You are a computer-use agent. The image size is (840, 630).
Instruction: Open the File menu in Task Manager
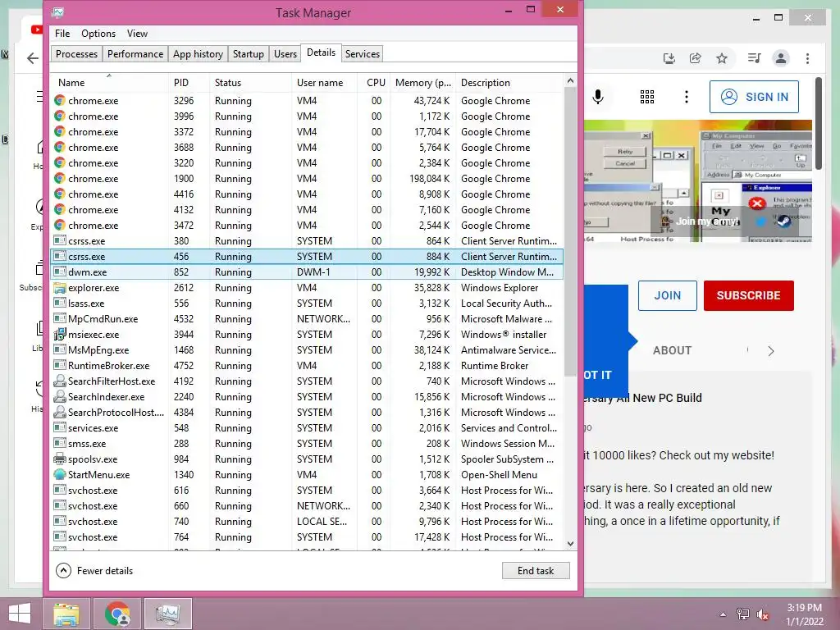point(62,33)
